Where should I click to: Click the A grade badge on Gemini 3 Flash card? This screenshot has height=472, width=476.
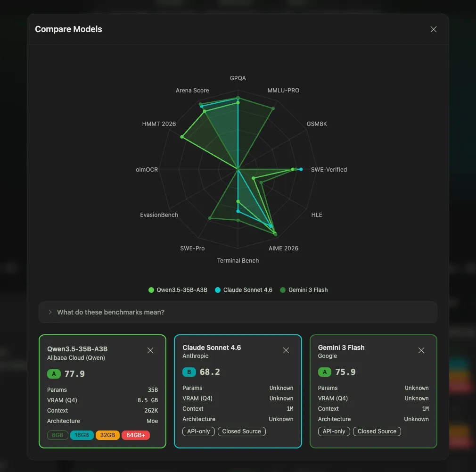[324, 372]
